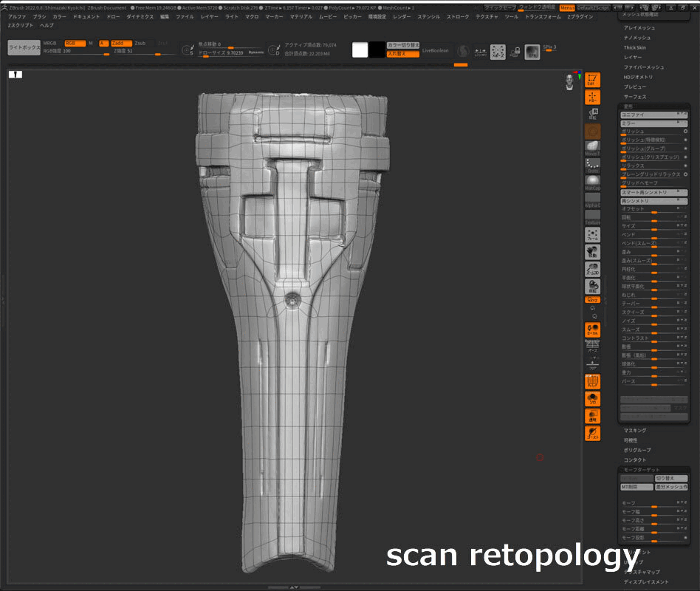Click the Menus button in title bar
The image size is (700, 591).
pyautogui.click(x=567, y=7)
